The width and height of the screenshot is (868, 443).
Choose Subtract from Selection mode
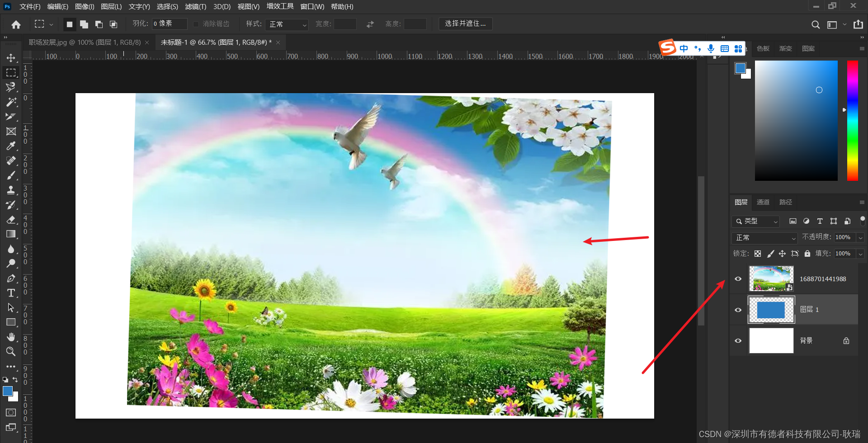(99, 24)
